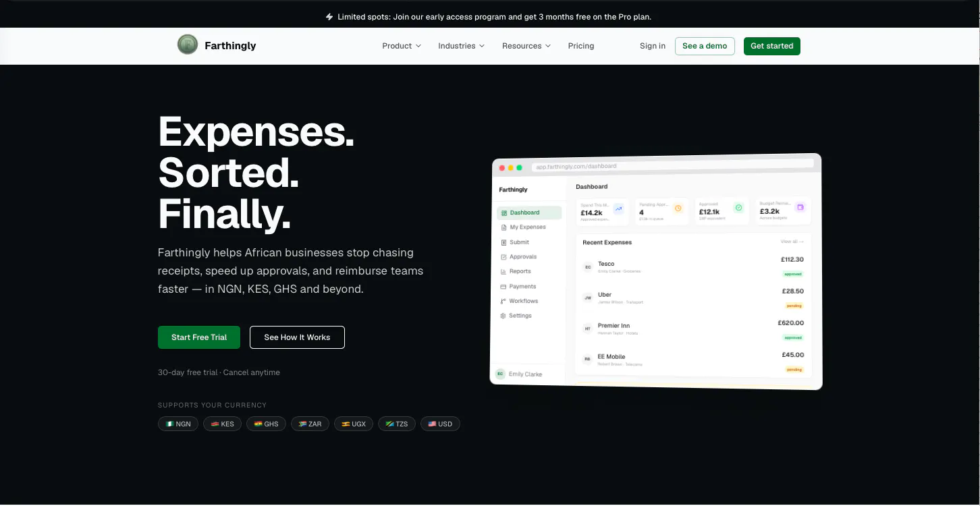Go to the Pricing page
The image size is (980, 506).
(x=581, y=46)
